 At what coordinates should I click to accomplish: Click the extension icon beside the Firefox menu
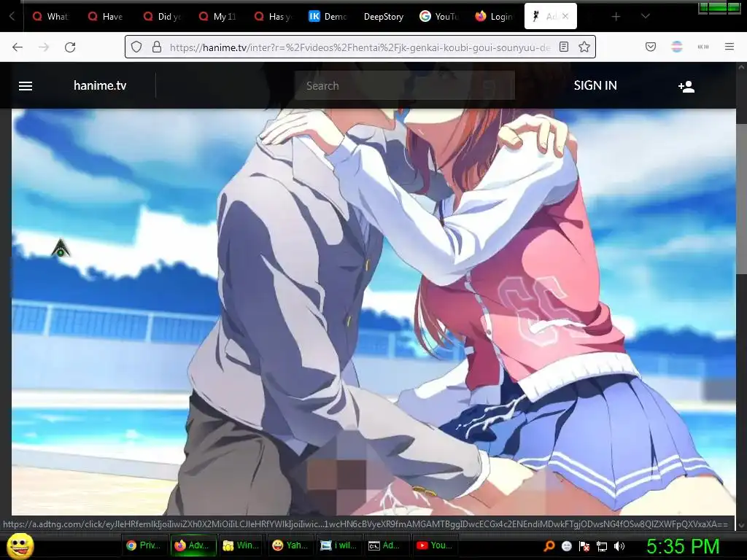703,47
